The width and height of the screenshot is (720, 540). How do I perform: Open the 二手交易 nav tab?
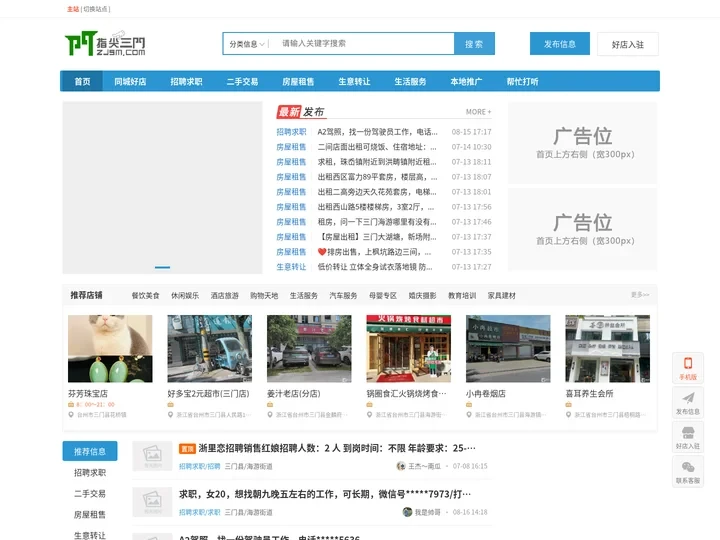pos(242,81)
